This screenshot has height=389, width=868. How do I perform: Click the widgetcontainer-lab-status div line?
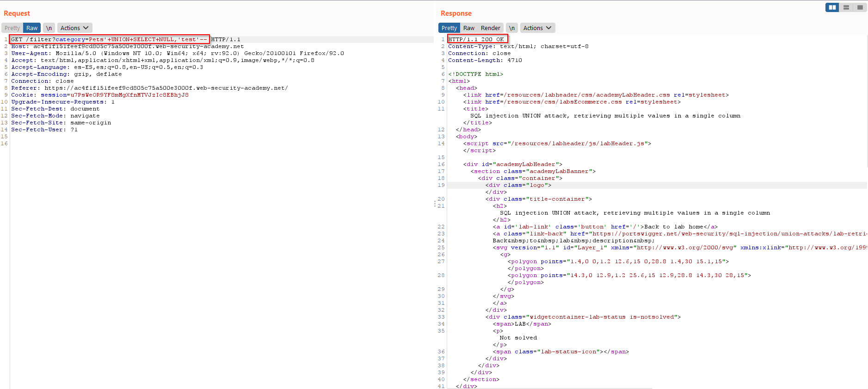[x=583, y=317]
